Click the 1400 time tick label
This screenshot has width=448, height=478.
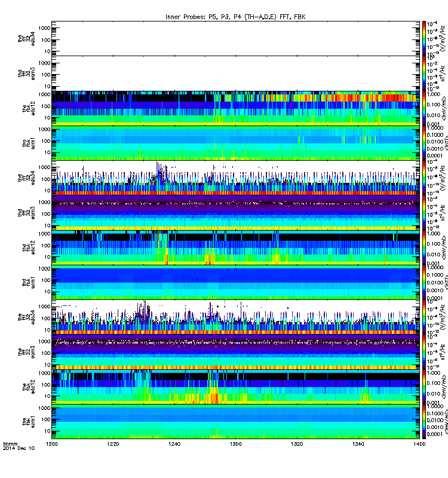tap(419, 444)
